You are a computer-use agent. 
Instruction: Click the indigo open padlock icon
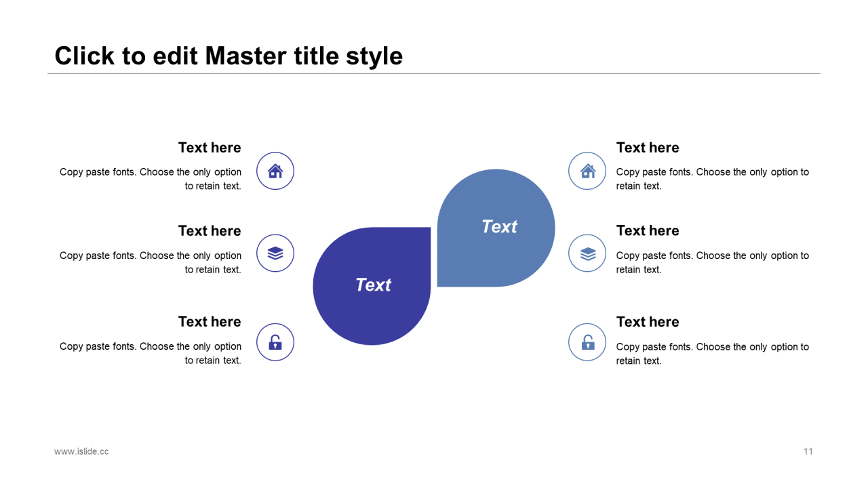[x=275, y=342]
